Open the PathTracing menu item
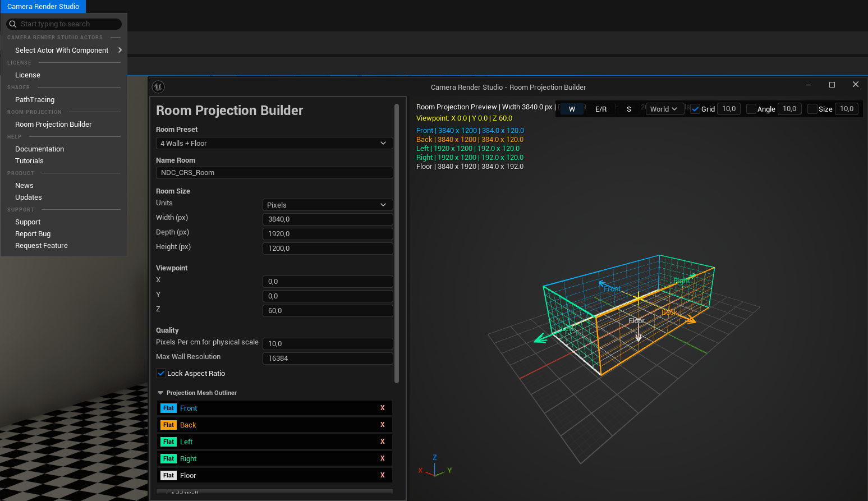This screenshot has width=868, height=501. click(x=35, y=99)
